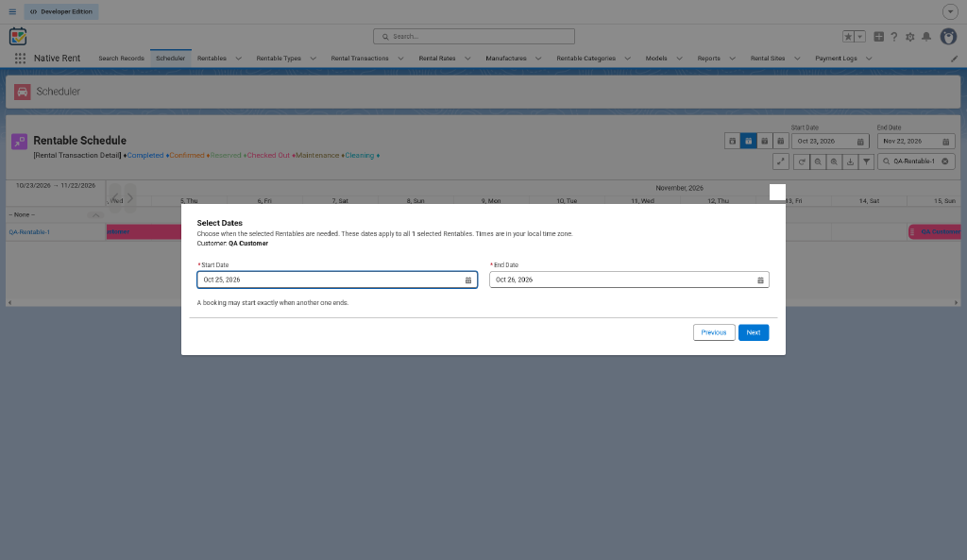Open the Rental Rates tab
Image resolution: width=967 pixels, height=560 pixels.
(437, 59)
